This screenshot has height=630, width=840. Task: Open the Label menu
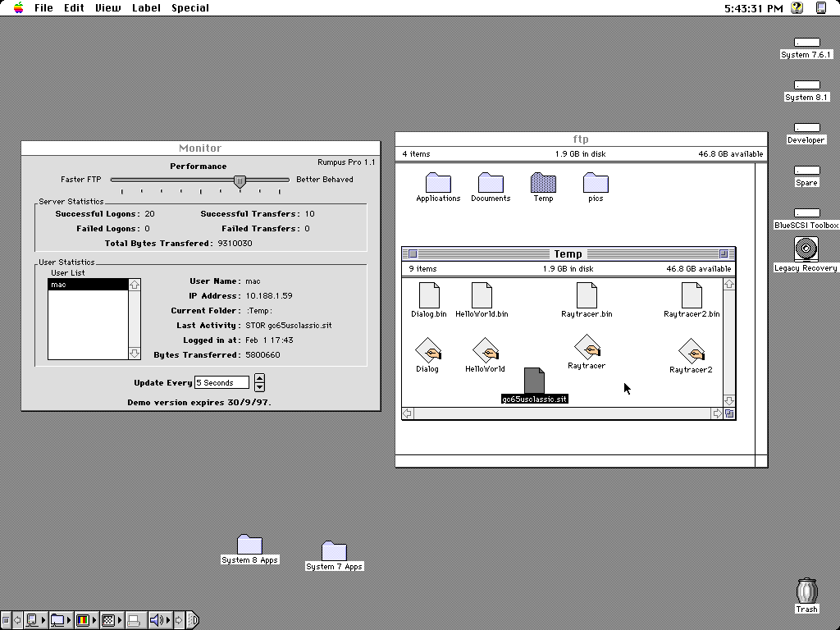point(146,8)
